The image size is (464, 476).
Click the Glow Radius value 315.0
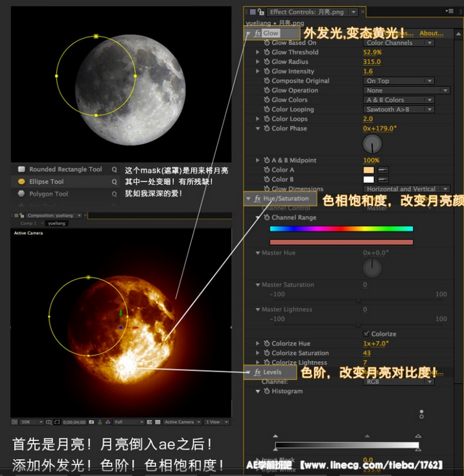click(x=372, y=62)
